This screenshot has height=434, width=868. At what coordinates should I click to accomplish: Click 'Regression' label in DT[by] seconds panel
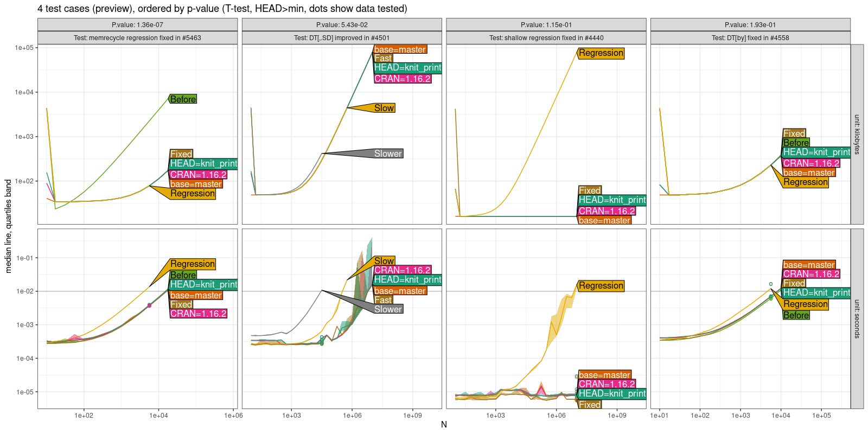tap(806, 304)
